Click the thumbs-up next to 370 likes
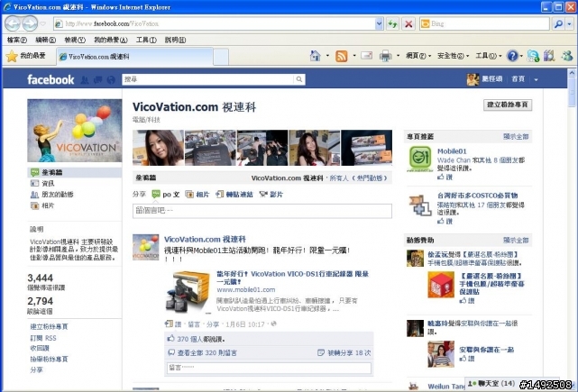The image size is (578, 392). (170, 338)
